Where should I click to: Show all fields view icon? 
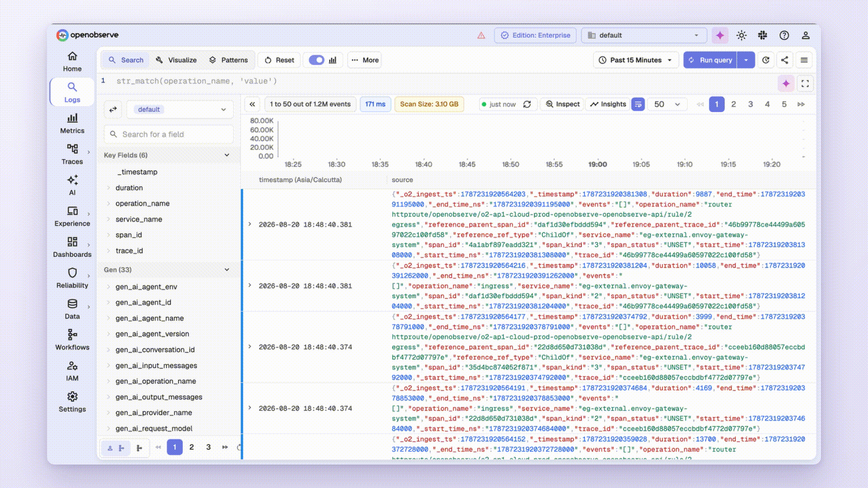click(139, 448)
